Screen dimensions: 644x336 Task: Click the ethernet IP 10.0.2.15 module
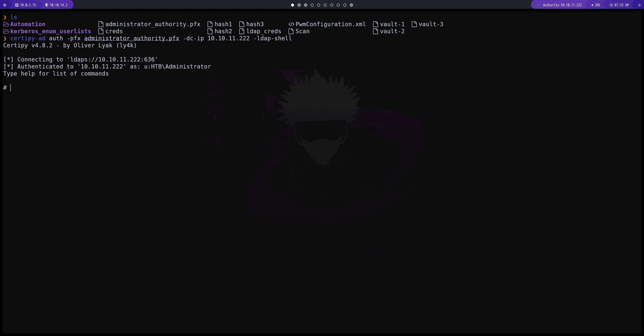[26, 5]
